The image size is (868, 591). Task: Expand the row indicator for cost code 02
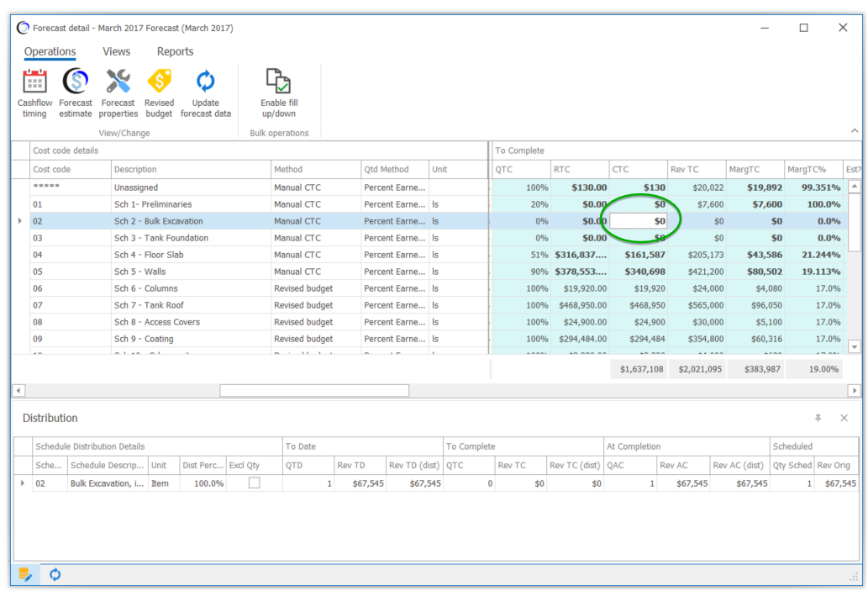tap(20, 221)
